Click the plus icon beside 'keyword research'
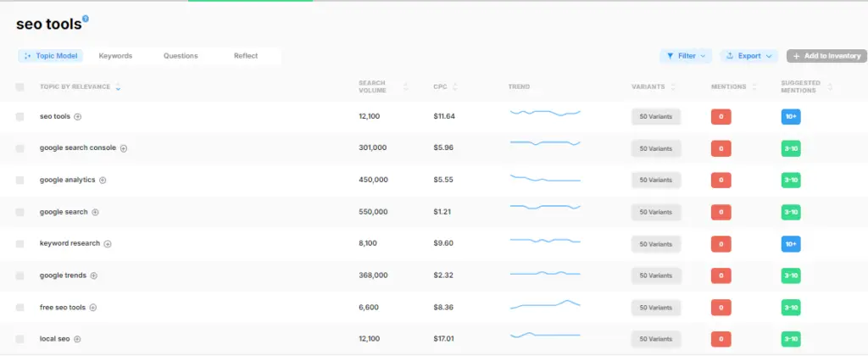The image size is (868, 356). click(108, 244)
